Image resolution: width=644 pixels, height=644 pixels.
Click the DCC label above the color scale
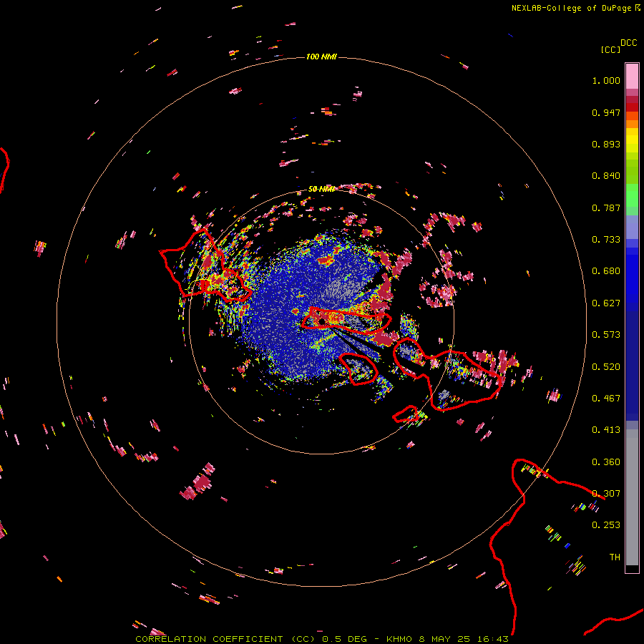point(629,43)
